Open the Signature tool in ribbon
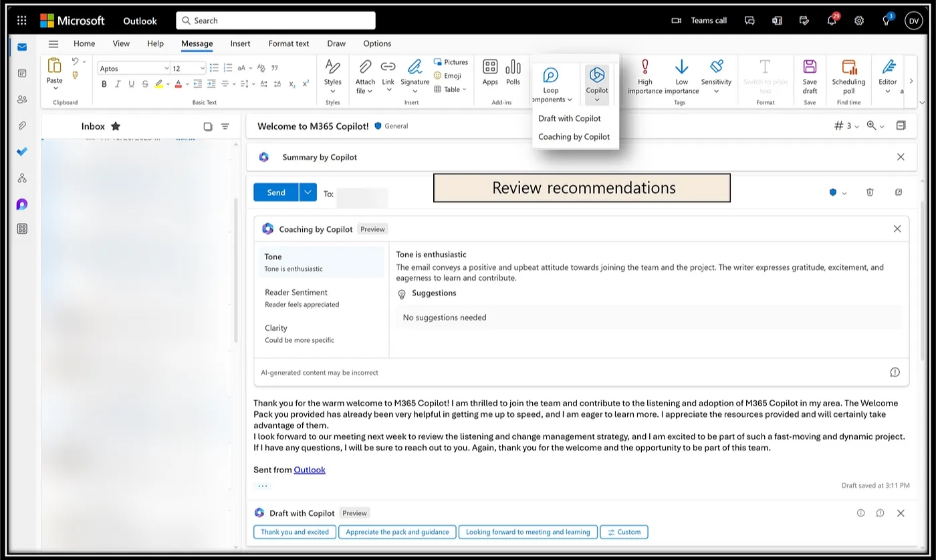 pos(415,67)
